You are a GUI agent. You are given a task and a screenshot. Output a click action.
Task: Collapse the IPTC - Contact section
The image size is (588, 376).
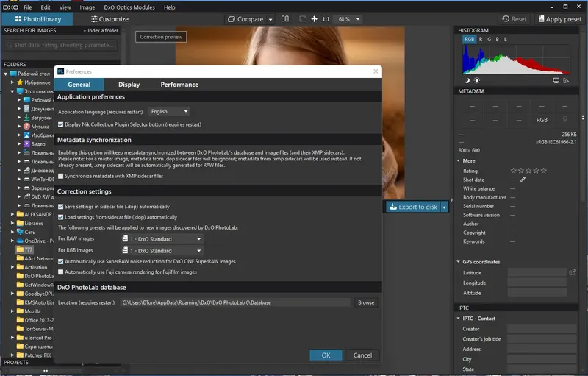pyautogui.click(x=458, y=318)
